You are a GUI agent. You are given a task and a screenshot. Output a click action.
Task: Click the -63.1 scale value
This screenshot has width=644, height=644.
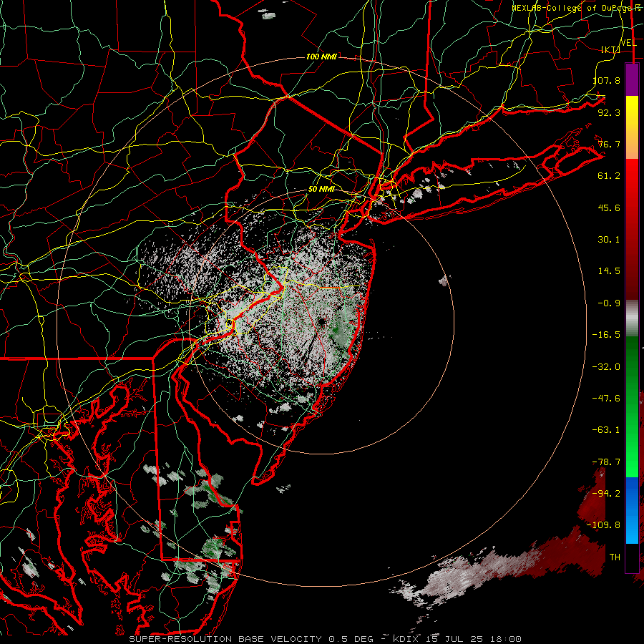pos(606,430)
